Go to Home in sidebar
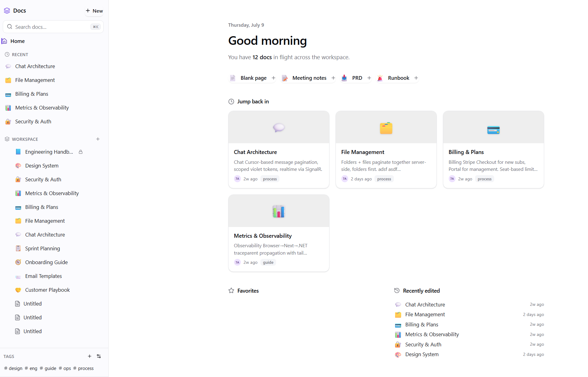Screen dimensions: 588x377 tap(17, 41)
